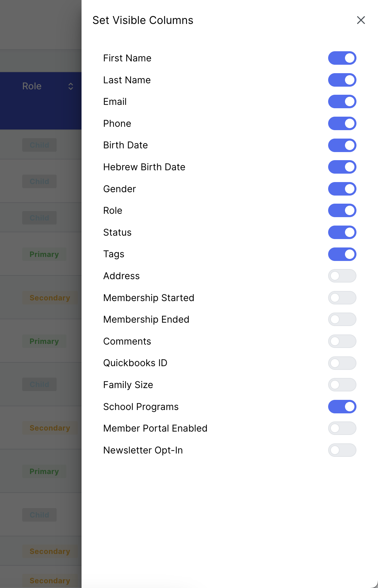The image size is (378, 588).
Task: Close the Set Visible Columns panel
Action: pyautogui.click(x=361, y=20)
